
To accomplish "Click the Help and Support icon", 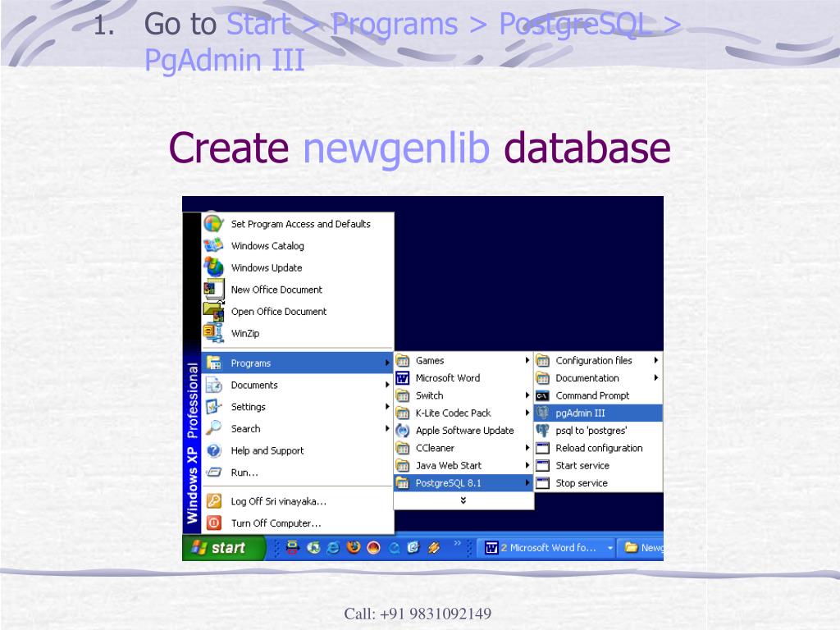I will tap(214, 450).
